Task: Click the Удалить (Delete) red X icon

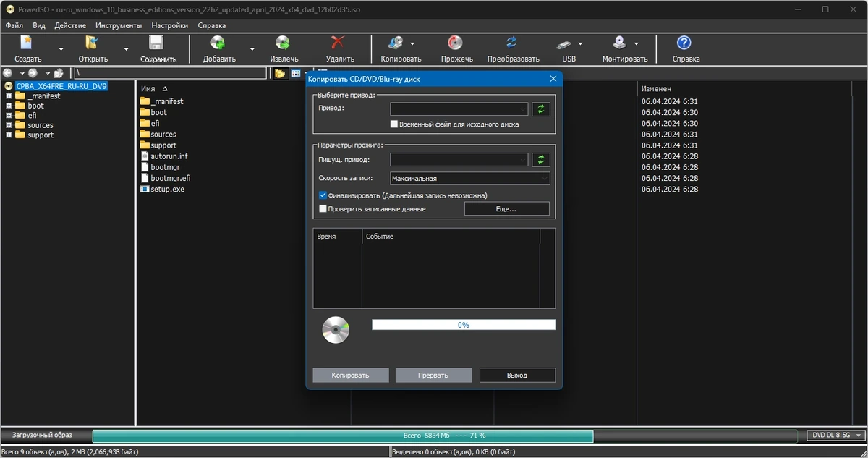Action: tap(339, 43)
